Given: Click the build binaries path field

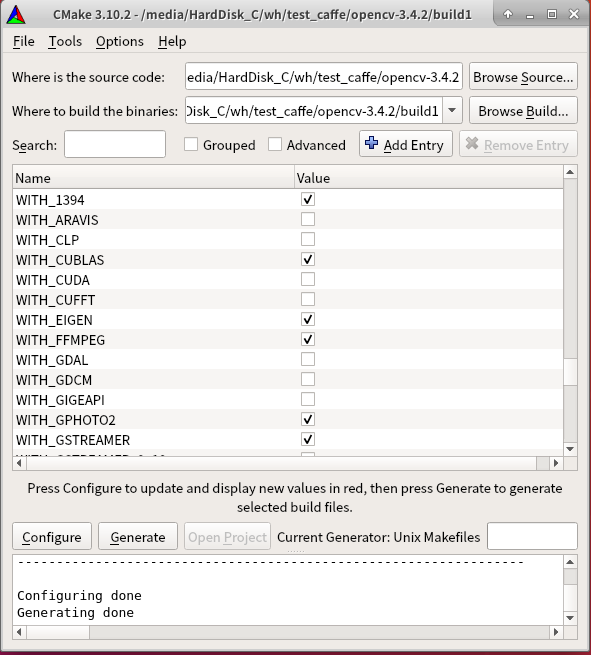Looking at the screenshot, I should [x=314, y=110].
